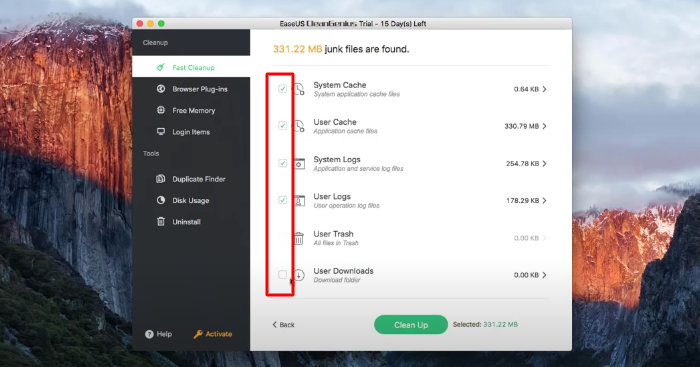Image resolution: width=700 pixels, height=367 pixels.
Task: Expand User Trash details chevron
Action: pos(544,238)
